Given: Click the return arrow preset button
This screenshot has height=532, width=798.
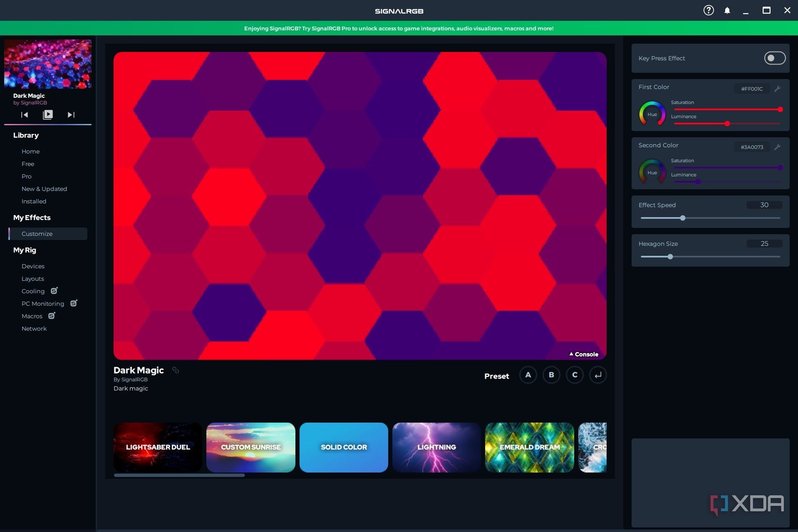Looking at the screenshot, I should pos(598,375).
